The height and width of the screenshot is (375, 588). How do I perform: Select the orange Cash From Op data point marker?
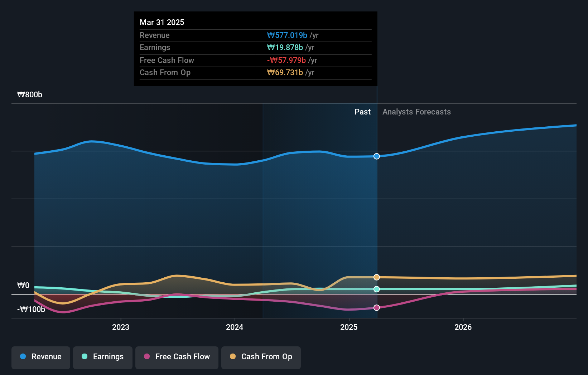(376, 277)
